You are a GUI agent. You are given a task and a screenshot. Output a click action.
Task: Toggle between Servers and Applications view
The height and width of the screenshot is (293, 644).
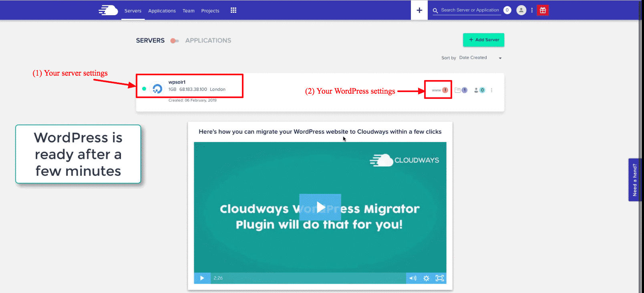(x=175, y=40)
